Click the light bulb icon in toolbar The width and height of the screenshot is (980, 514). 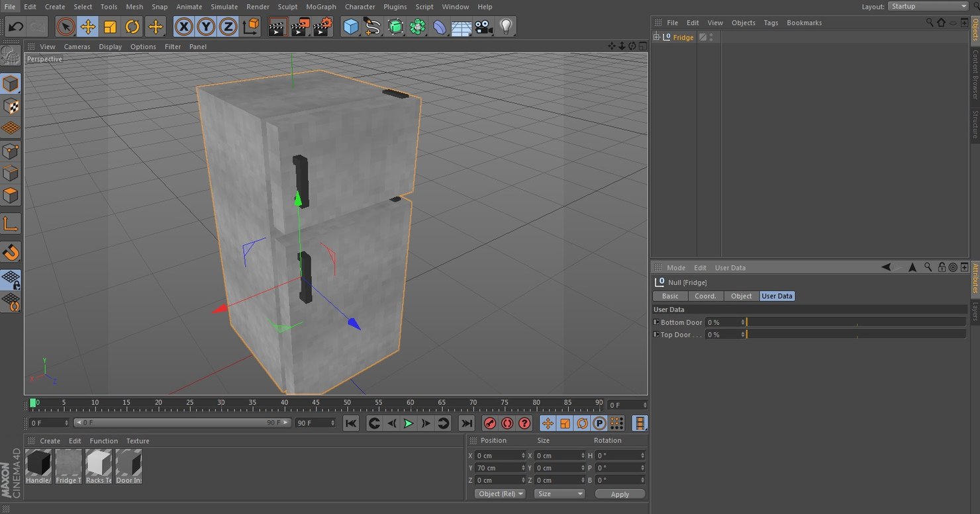point(505,26)
